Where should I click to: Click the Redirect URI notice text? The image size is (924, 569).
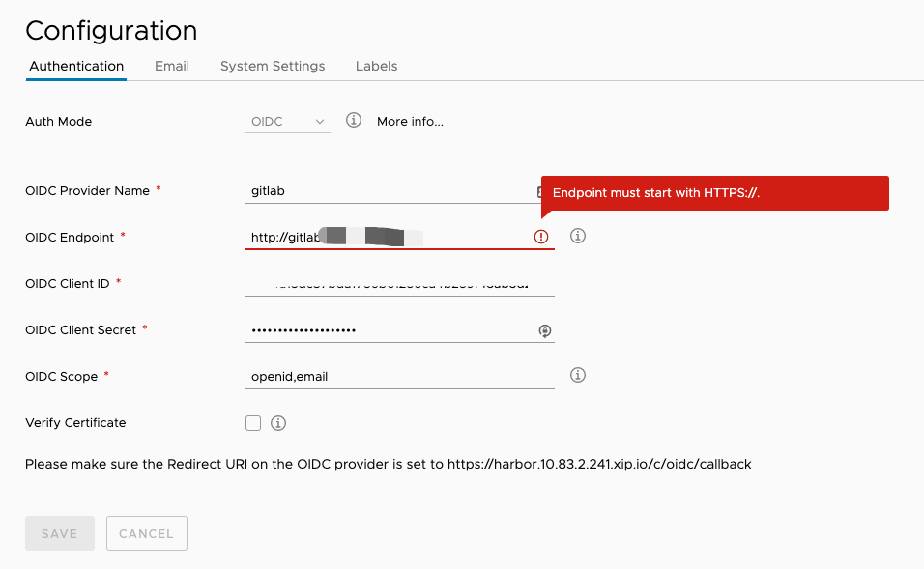tap(388, 464)
